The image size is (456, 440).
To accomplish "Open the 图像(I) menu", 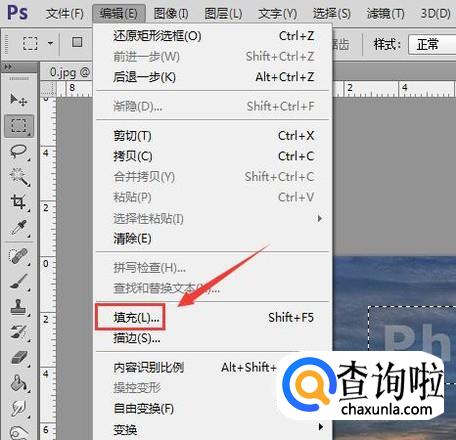I will pyautogui.click(x=171, y=14).
